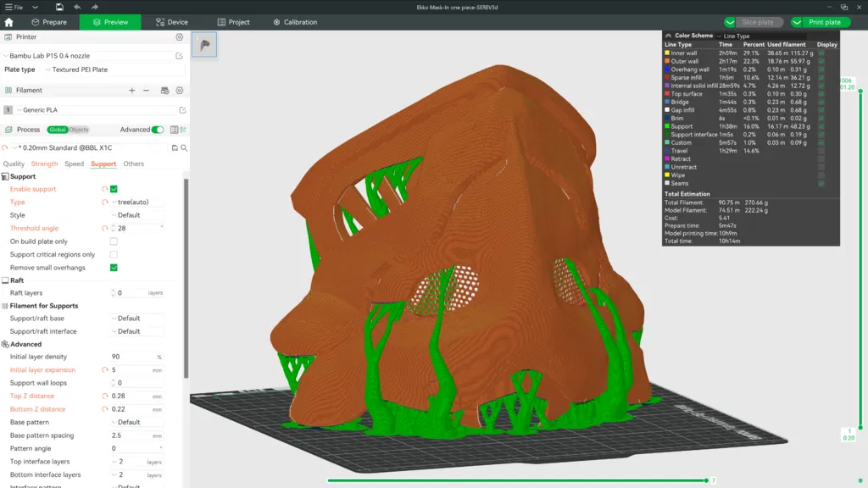Switch to the Preview tab

point(110,22)
